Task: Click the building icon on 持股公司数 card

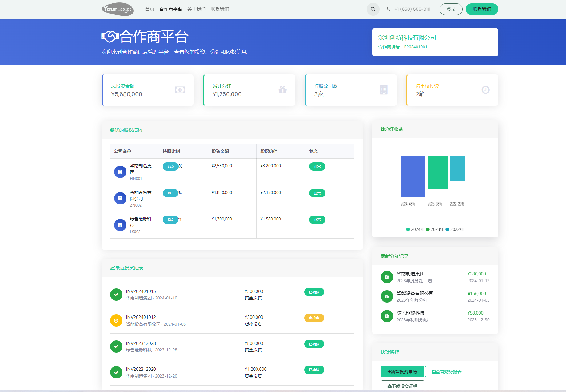Action: [x=384, y=90]
